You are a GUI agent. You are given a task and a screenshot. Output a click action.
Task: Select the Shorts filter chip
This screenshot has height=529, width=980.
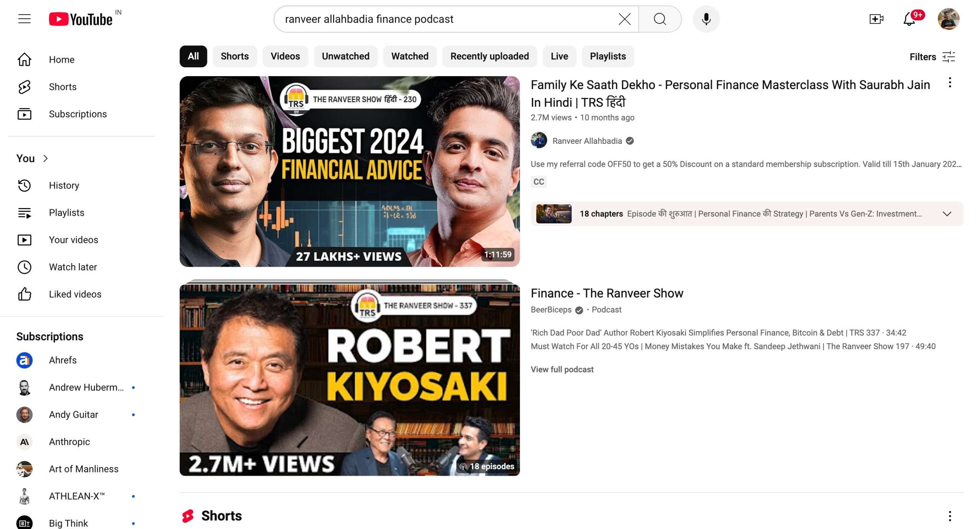click(235, 56)
